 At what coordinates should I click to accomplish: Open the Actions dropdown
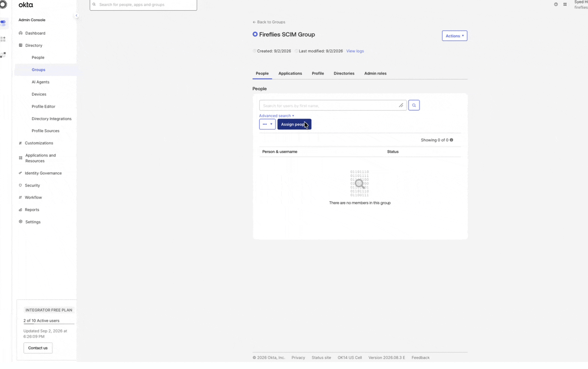pyautogui.click(x=454, y=36)
